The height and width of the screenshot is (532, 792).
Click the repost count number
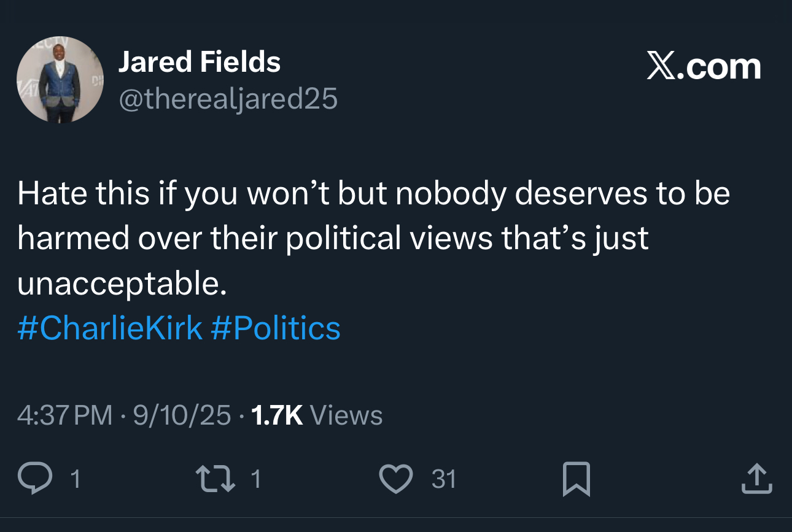coord(256,479)
